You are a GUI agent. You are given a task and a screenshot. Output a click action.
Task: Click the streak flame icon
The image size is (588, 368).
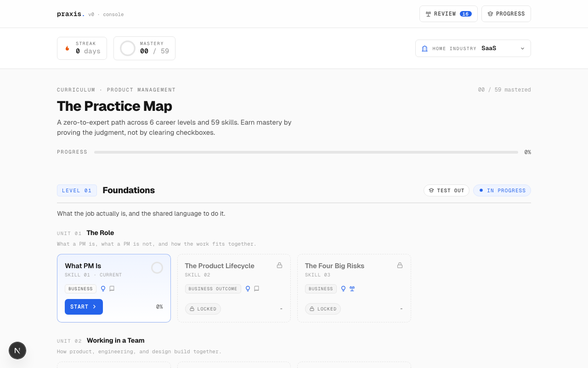tap(68, 48)
